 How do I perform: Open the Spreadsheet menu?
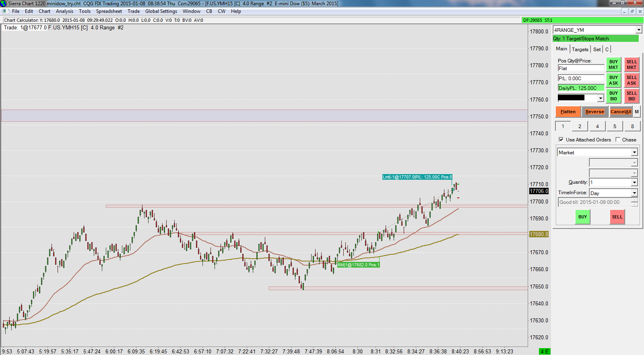pyautogui.click(x=109, y=11)
